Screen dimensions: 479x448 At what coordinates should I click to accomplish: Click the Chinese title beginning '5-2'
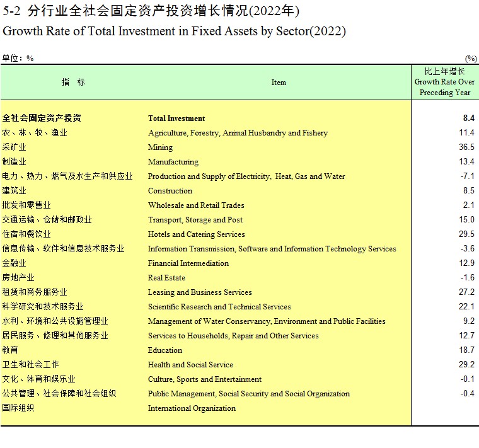click(x=151, y=11)
